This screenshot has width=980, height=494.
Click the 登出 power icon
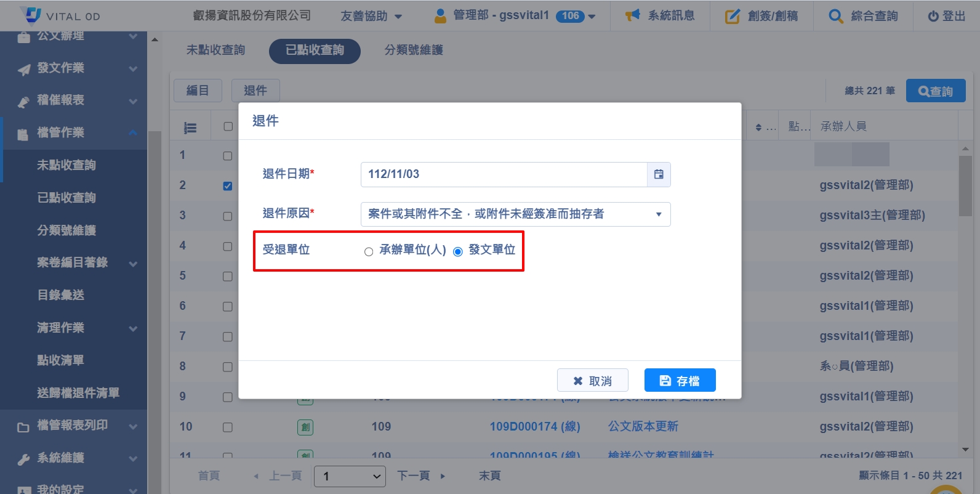pos(933,16)
